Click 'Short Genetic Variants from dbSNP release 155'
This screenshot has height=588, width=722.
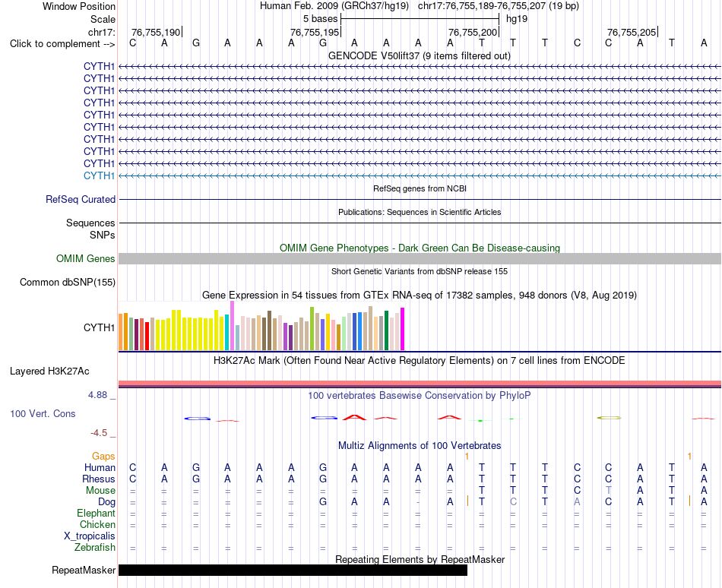pyautogui.click(x=420, y=271)
